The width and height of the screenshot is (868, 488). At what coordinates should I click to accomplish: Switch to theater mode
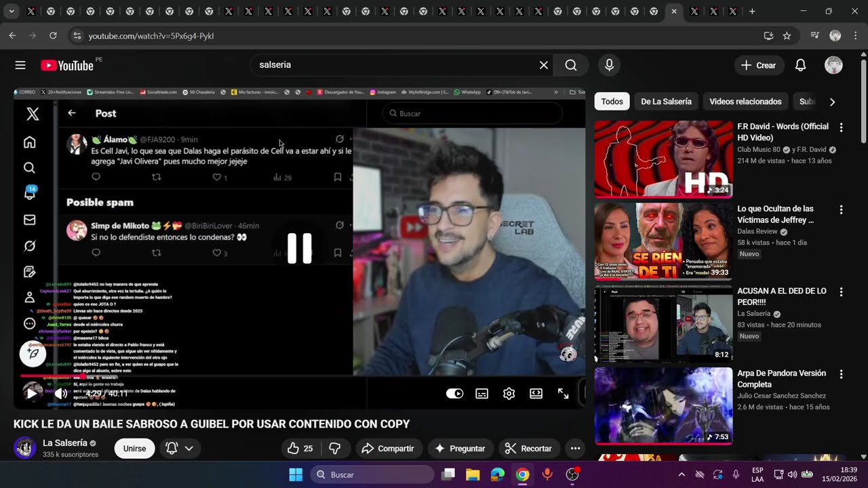tap(536, 394)
